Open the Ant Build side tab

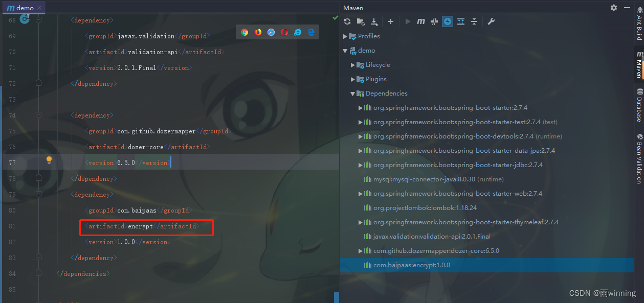pyautogui.click(x=638, y=24)
